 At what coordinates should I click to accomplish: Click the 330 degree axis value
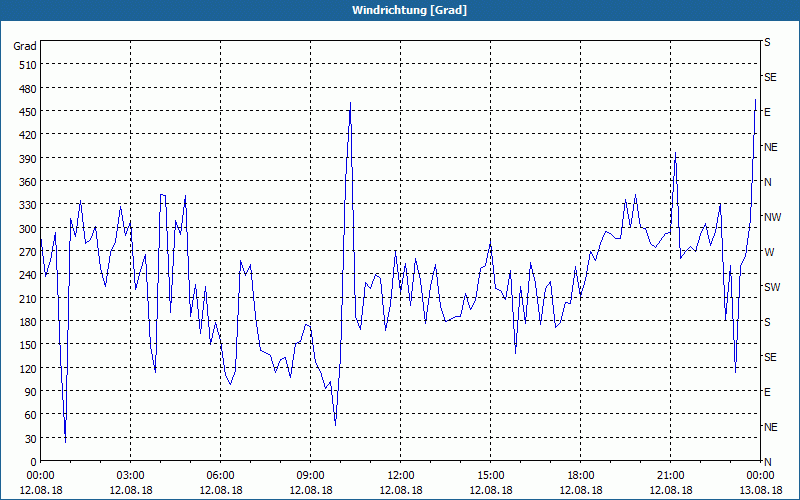28,205
